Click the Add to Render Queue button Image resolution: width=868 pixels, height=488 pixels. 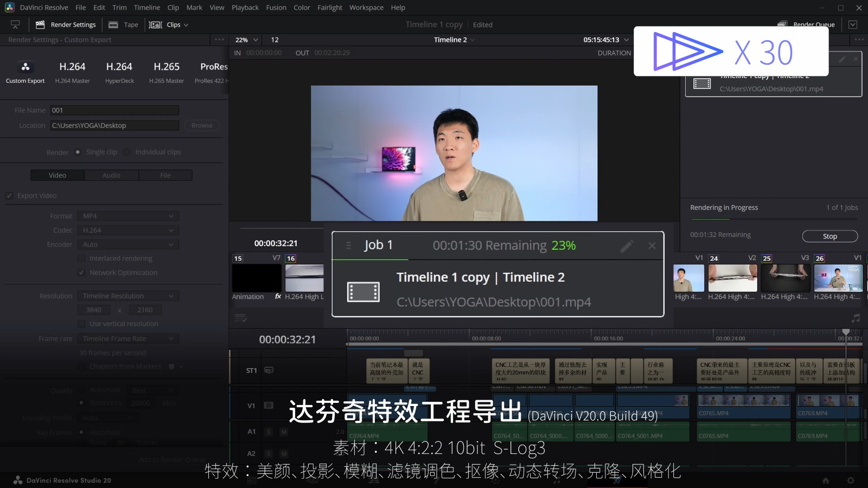[x=172, y=459]
